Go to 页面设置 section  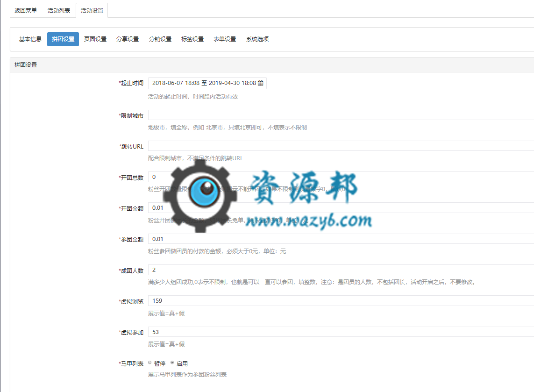point(95,39)
